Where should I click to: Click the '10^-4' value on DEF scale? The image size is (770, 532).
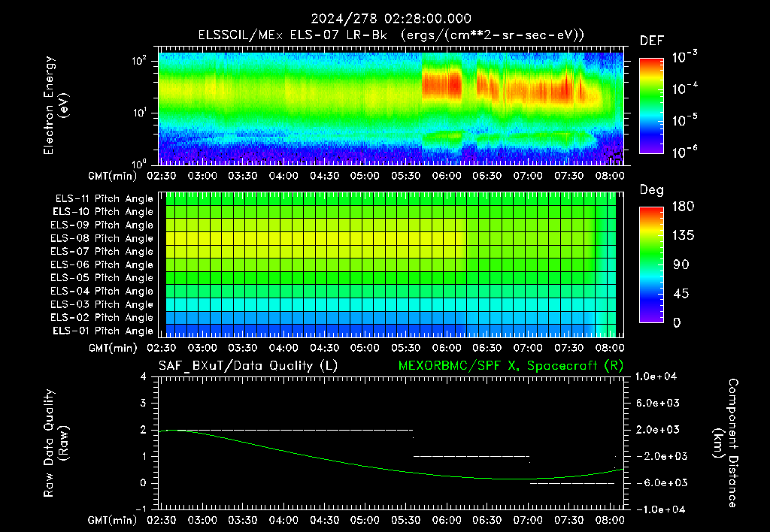click(x=684, y=89)
